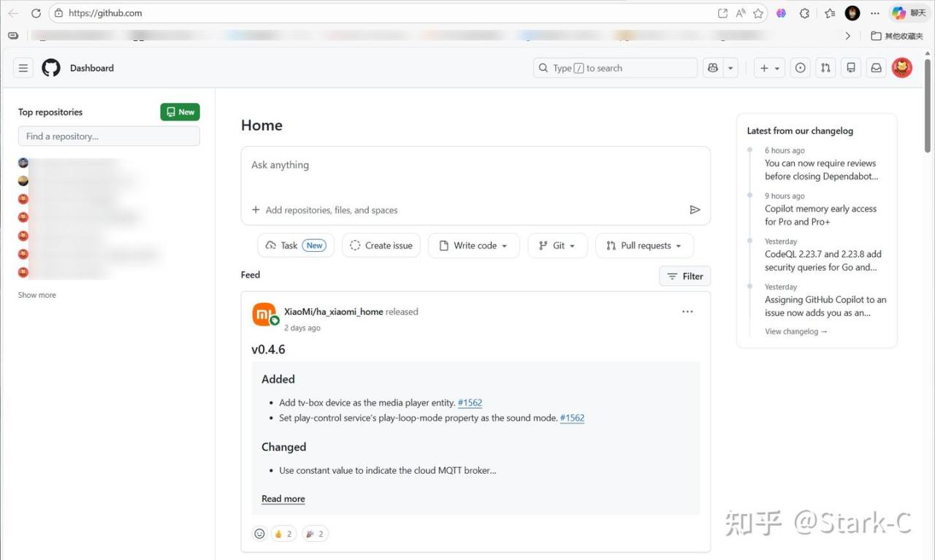Toggle the party popper reaction
The height and width of the screenshot is (560, 935).
click(x=315, y=534)
